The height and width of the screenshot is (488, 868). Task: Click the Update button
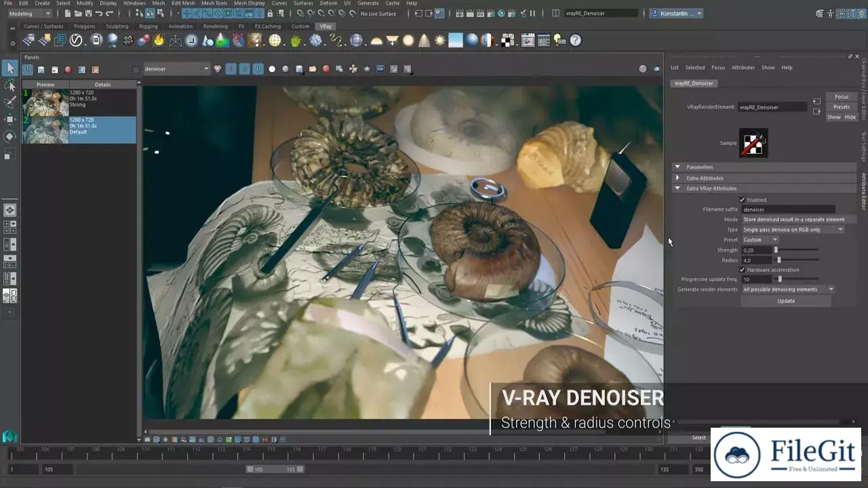click(786, 301)
